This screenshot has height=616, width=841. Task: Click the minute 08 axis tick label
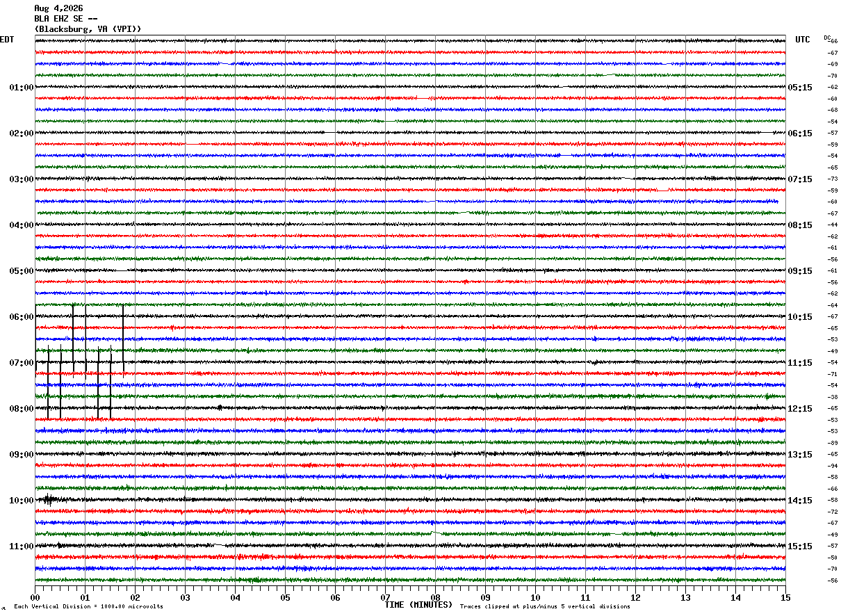[435, 597]
